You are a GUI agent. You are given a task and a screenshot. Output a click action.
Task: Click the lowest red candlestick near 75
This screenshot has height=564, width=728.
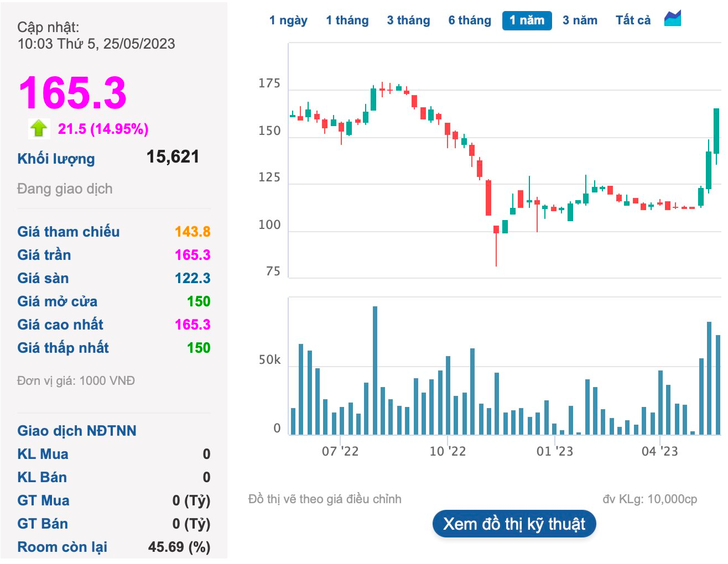pos(496,246)
